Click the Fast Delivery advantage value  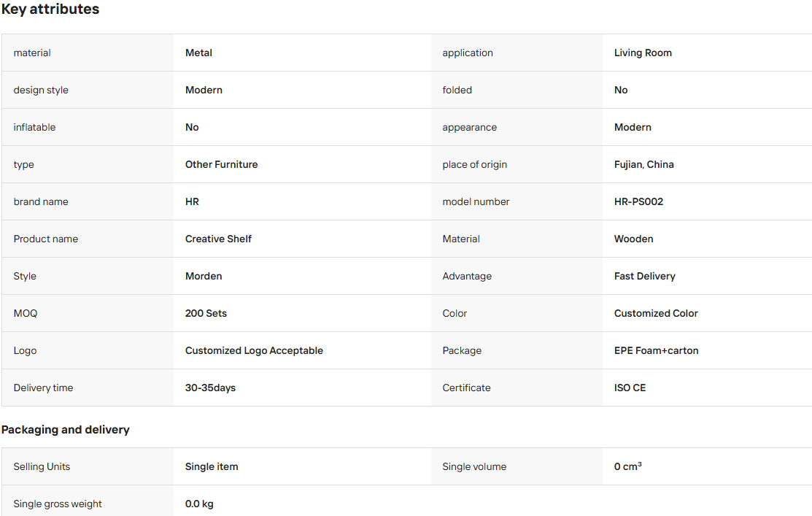pyautogui.click(x=645, y=276)
